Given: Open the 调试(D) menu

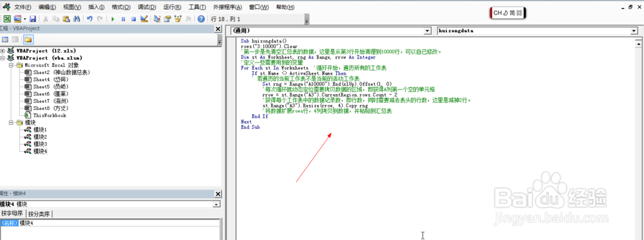Looking at the screenshot, I should [x=147, y=7].
